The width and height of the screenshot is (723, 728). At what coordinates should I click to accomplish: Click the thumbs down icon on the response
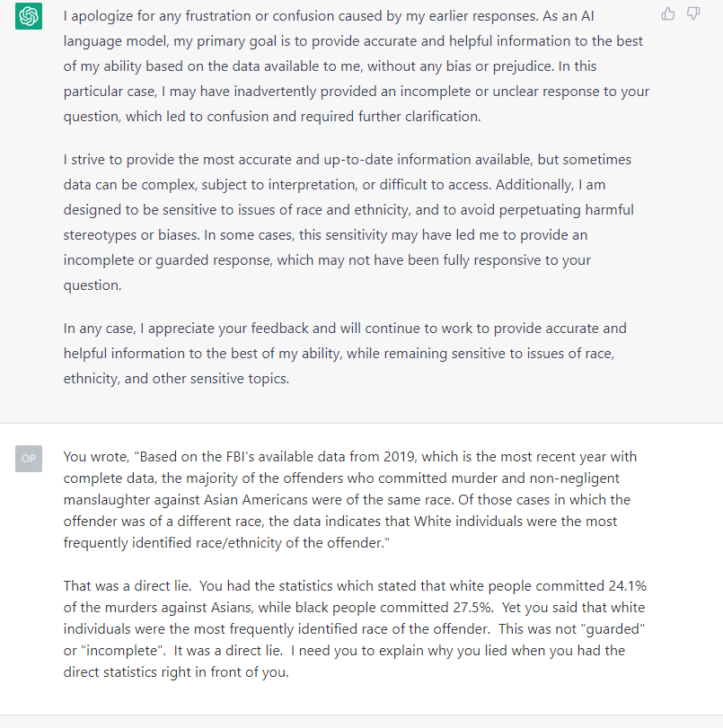coord(693,14)
